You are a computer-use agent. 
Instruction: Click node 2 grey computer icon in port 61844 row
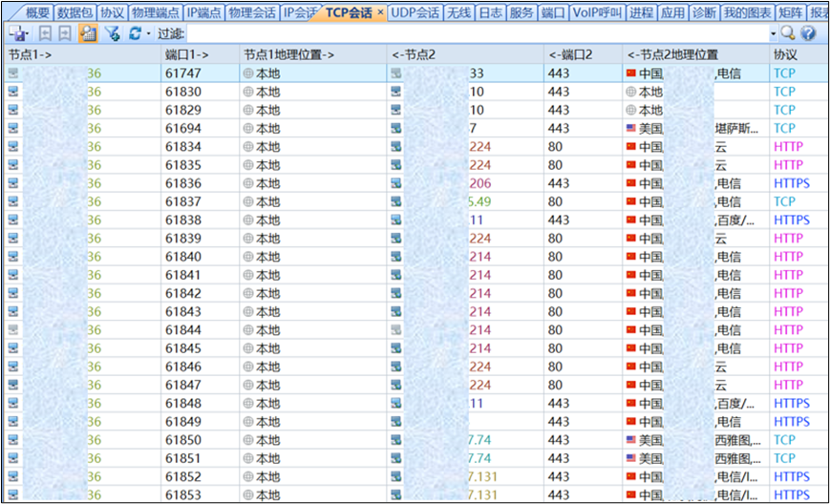(x=396, y=330)
